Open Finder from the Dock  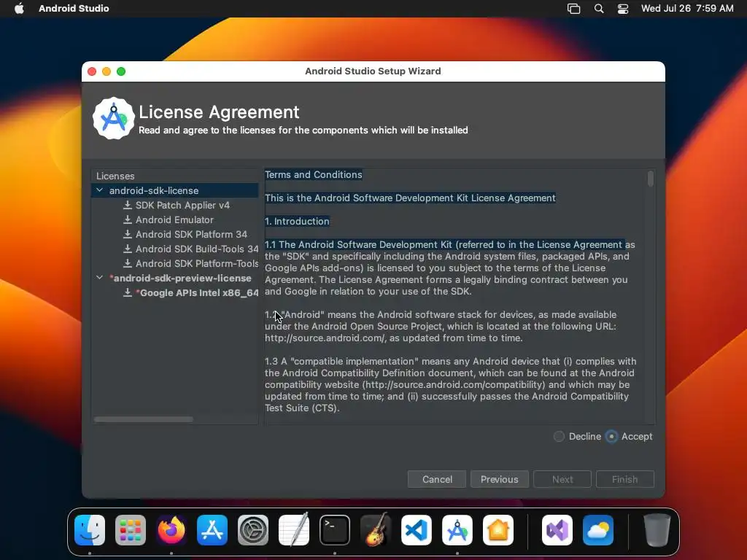click(90, 530)
